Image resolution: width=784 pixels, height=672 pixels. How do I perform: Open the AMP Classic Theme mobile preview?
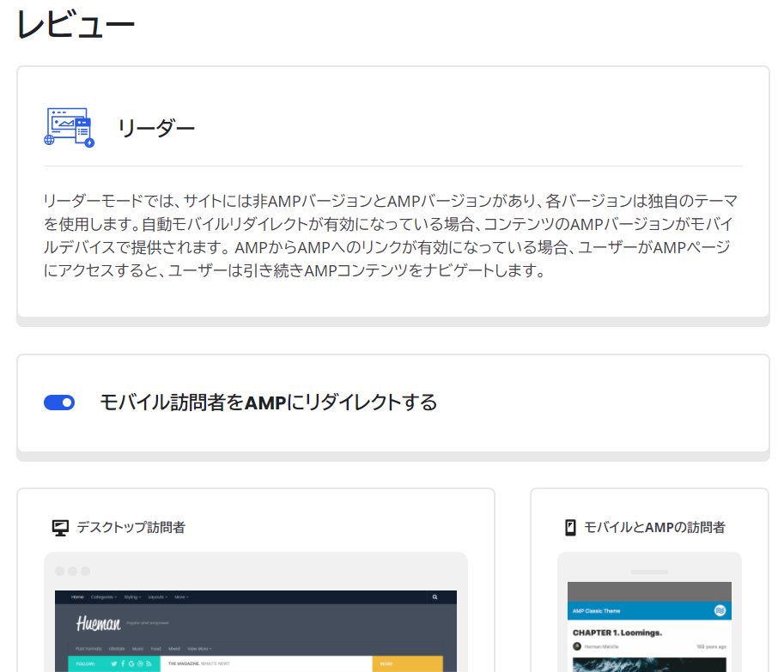point(649,627)
